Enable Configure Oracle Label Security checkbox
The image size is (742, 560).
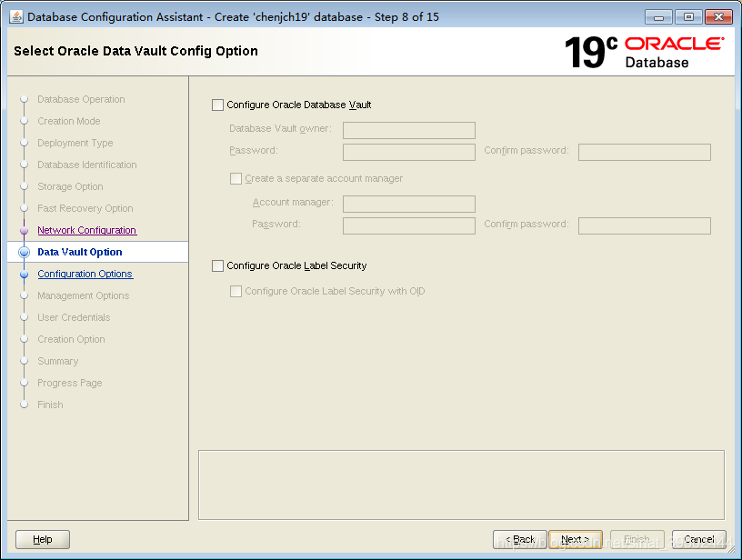[217, 265]
